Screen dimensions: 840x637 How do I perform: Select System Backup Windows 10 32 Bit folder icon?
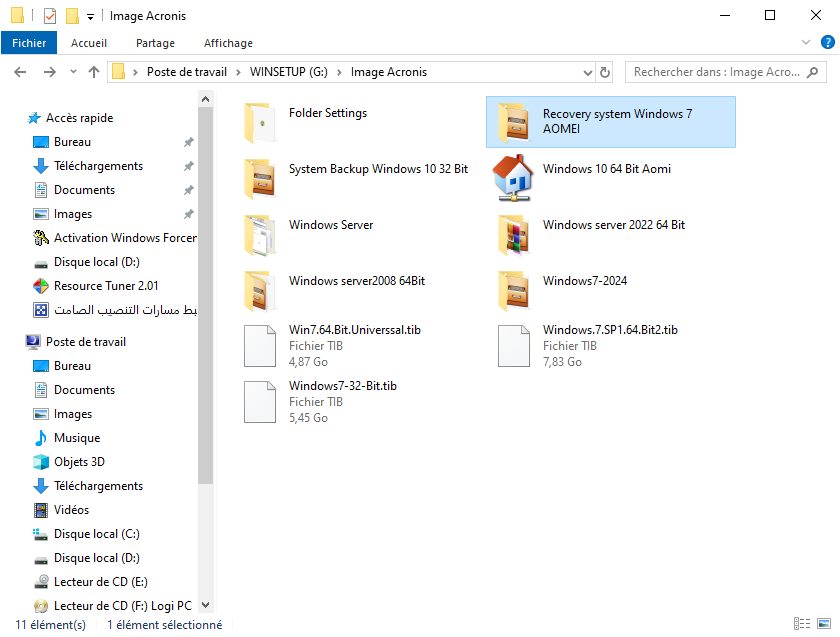[260, 179]
